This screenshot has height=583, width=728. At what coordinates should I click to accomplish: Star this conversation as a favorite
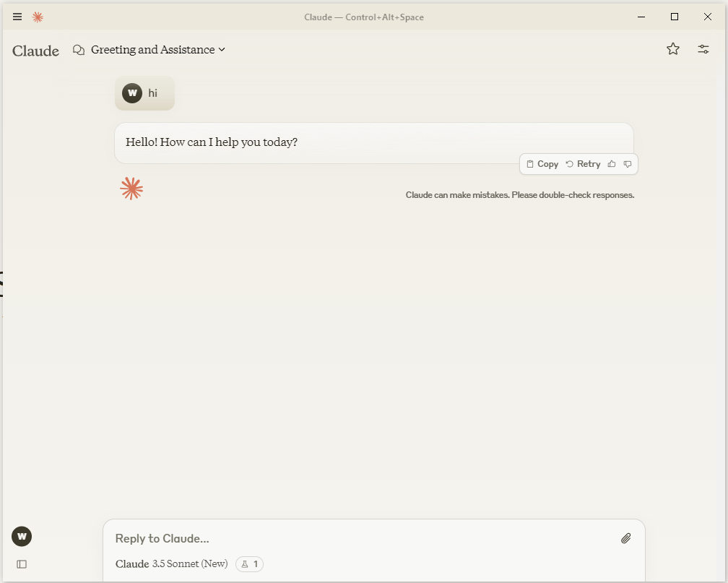coord(673,49)
